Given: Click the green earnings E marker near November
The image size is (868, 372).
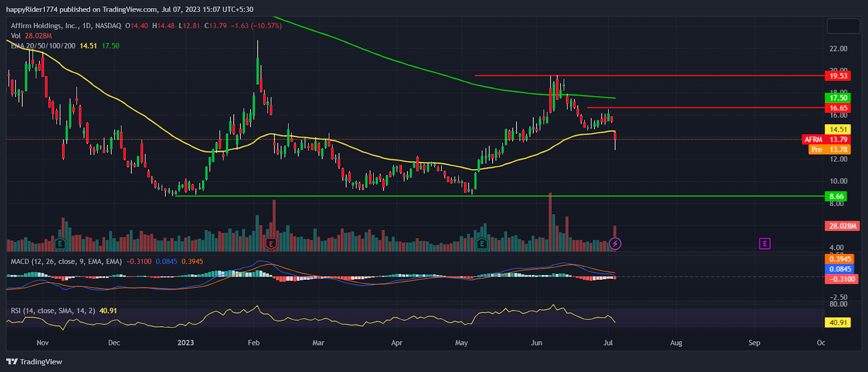Looking at the screenshot, I should coord(60,244).
